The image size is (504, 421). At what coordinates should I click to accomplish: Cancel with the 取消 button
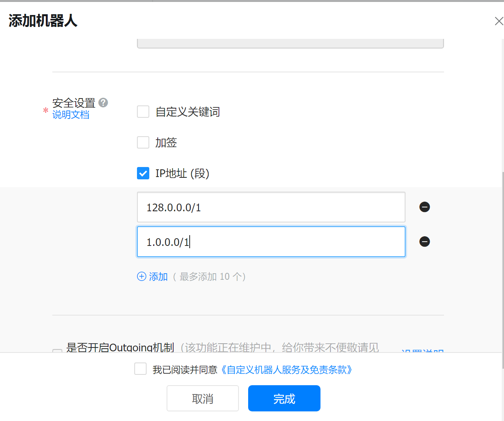click(x=203, y=398)
